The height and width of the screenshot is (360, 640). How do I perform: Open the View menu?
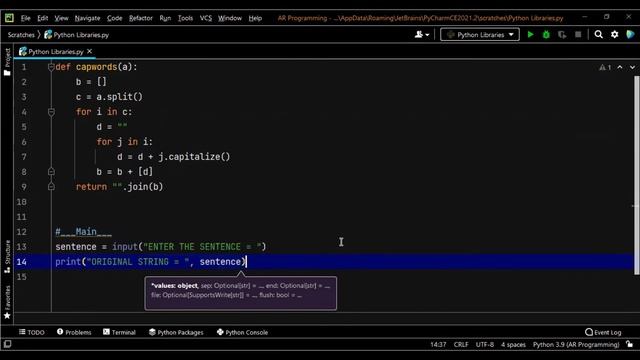pyautogui.click(x=61, y=18)
